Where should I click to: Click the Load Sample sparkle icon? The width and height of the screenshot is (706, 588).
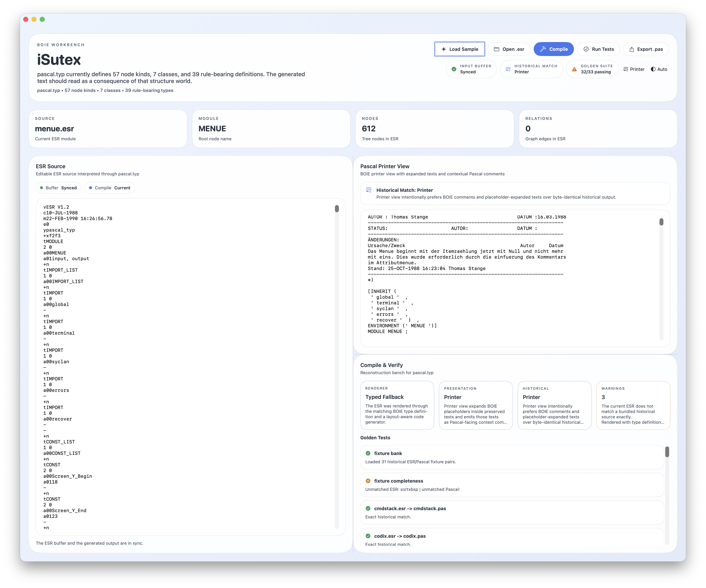pyautogui.click(x=443, y=49)
